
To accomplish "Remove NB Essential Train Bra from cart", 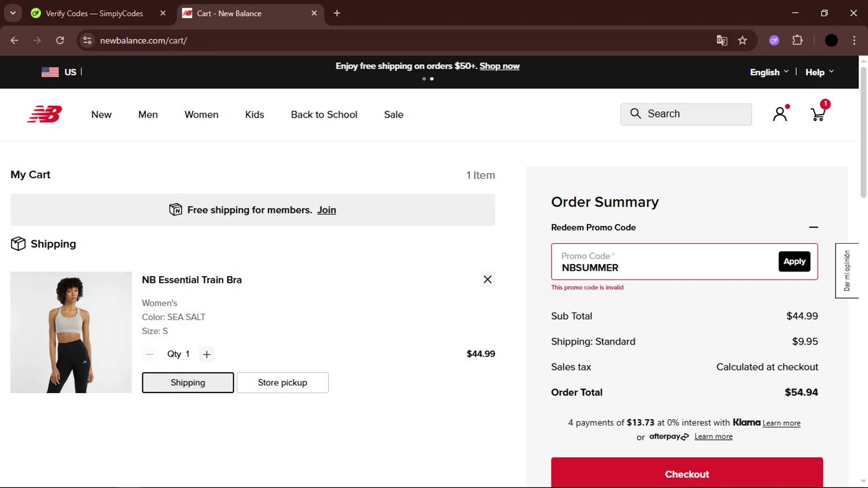I will pyautogui.click(x=488, y=280).
